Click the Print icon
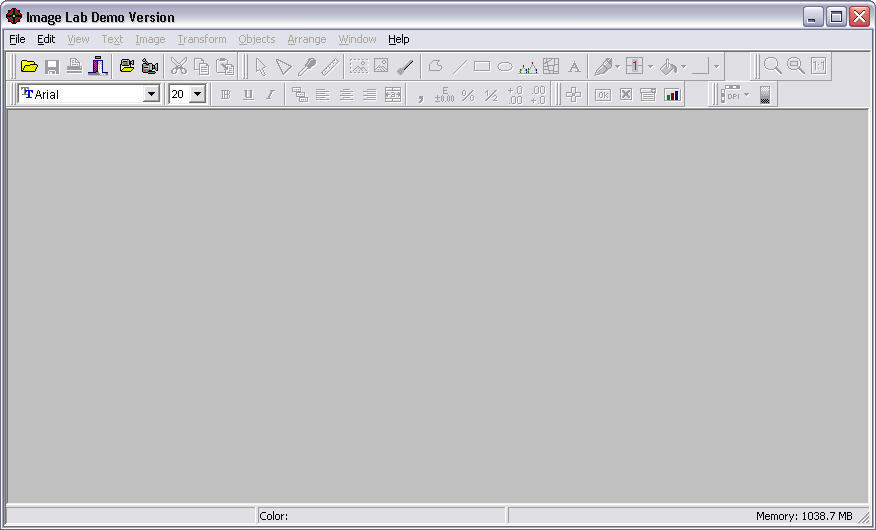The image size is (876, 530). click(x=74, y=66)
